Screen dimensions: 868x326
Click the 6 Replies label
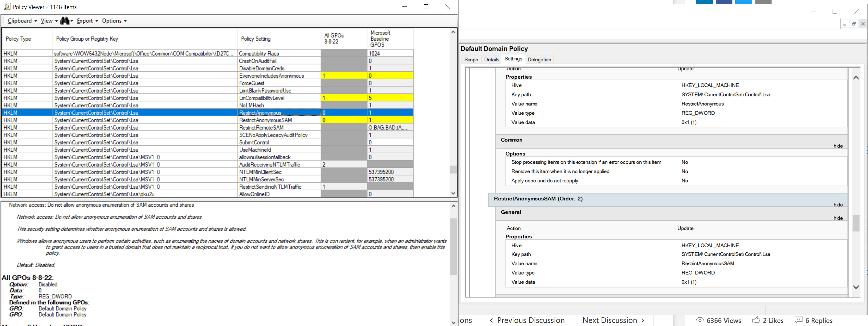[819, 321]
